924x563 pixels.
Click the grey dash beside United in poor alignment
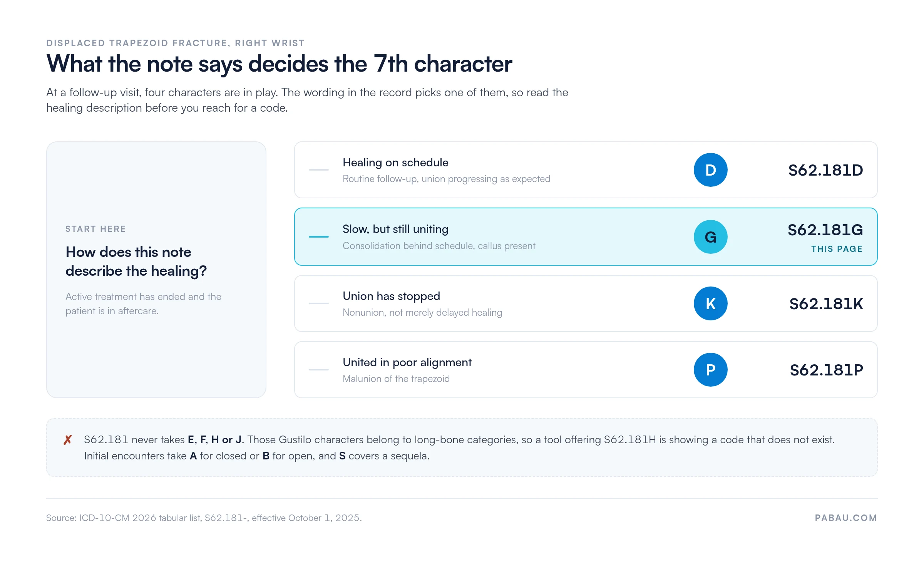coord(318,370)
